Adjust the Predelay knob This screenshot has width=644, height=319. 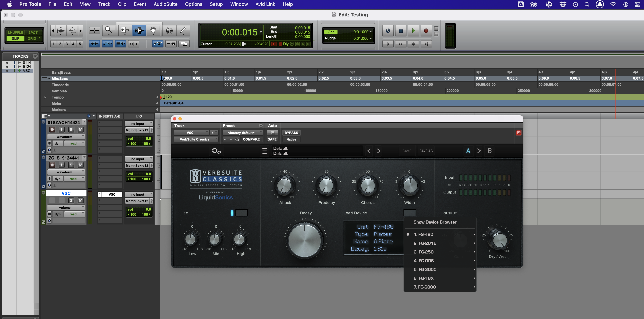(x=326, y=185)
